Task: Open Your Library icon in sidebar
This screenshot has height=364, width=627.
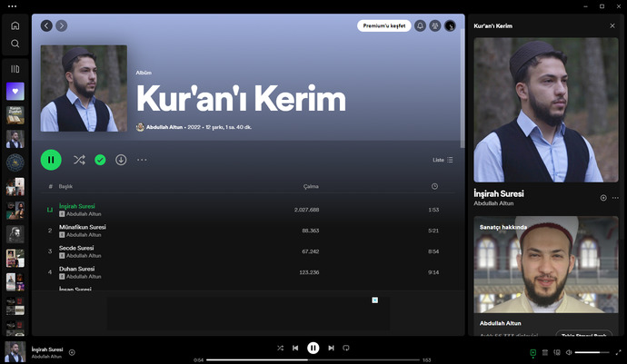Action: point(15,69)
